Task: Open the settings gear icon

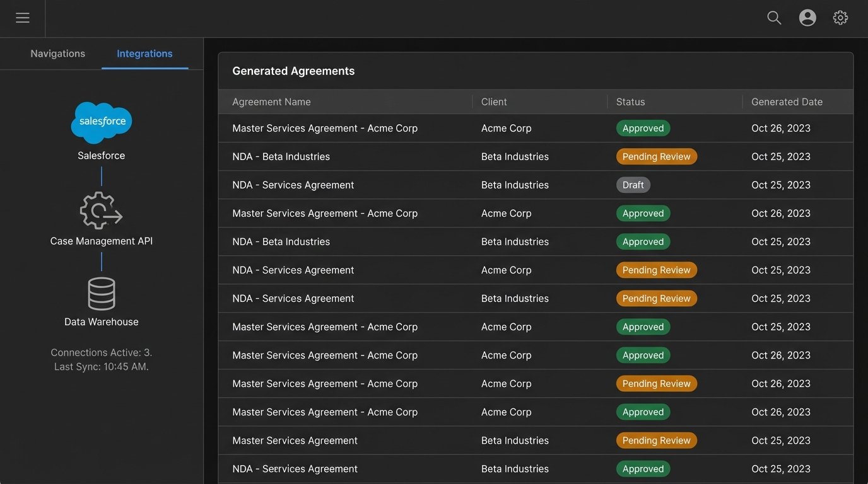Action: click(x=840, y=17)
